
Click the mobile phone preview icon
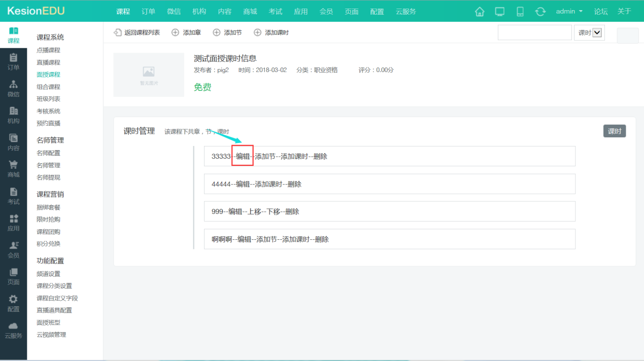[x=520, y=12]
